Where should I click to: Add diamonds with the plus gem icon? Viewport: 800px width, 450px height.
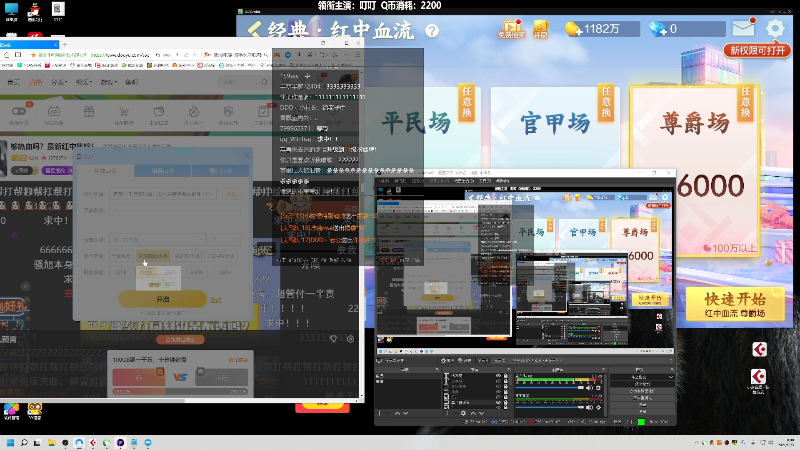pyautogui.click(x=658, y=29)
